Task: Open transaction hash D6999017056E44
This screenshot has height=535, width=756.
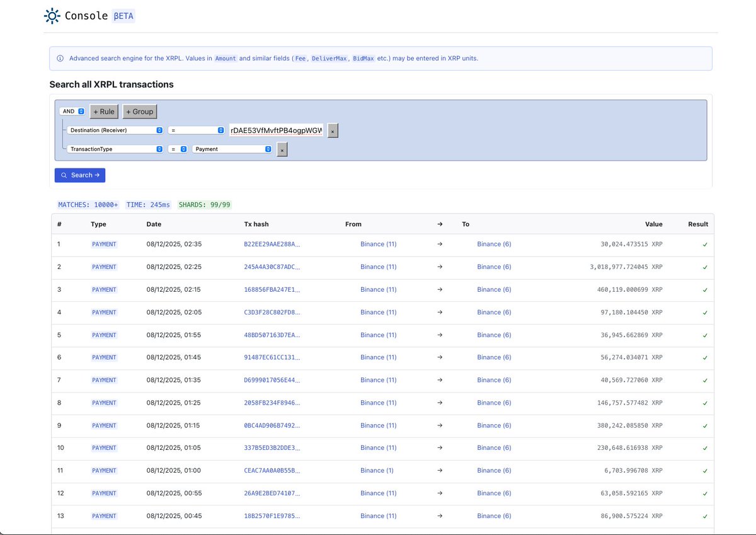Action: pos(272,380)
